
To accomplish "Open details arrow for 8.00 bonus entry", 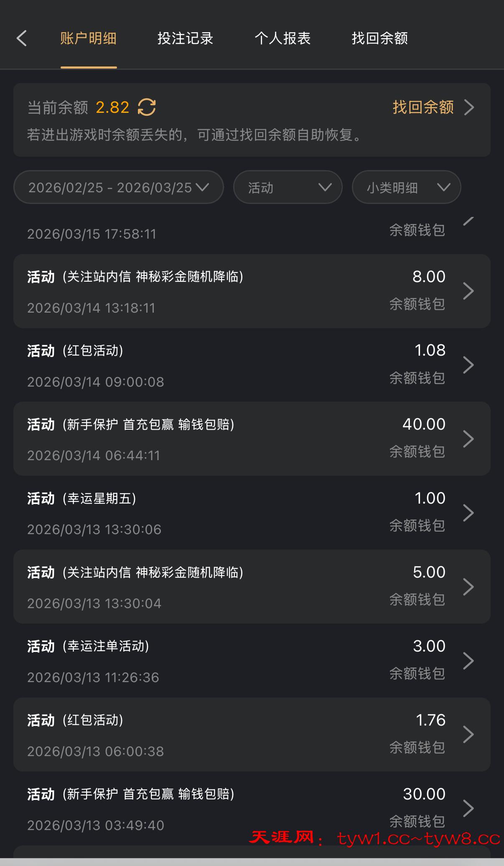I will [x=468, y=291].
